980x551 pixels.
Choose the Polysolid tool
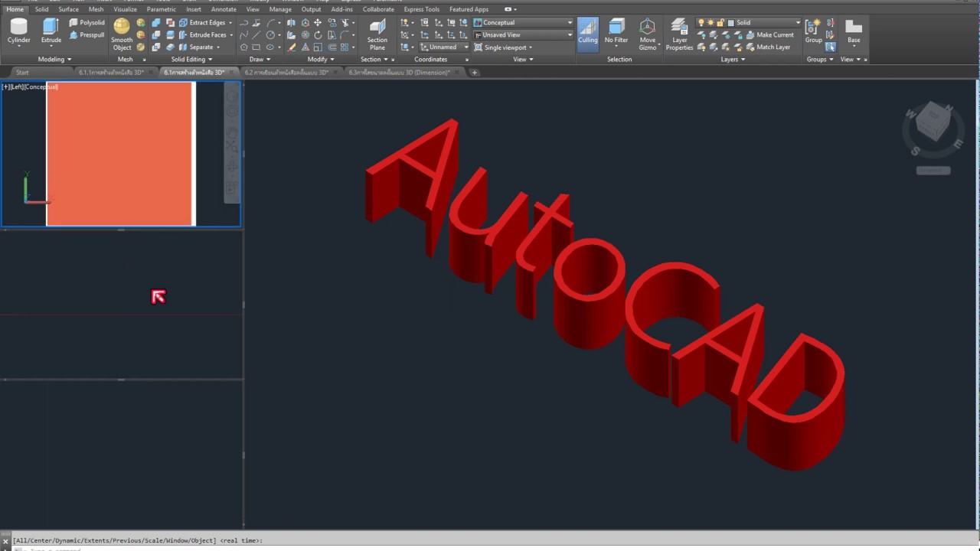(x=87, y=23)
